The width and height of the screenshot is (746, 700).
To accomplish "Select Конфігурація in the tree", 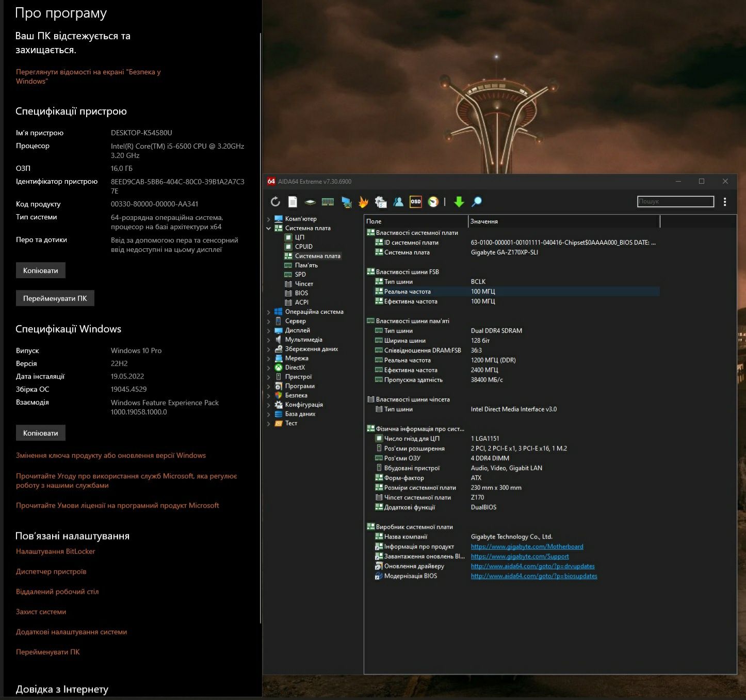I will tap(304, 405).
